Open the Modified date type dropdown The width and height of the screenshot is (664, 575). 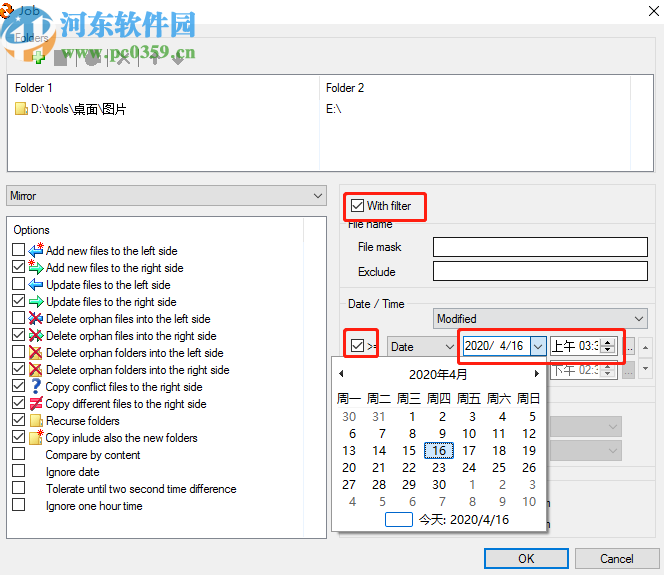[x=540, y=318]
